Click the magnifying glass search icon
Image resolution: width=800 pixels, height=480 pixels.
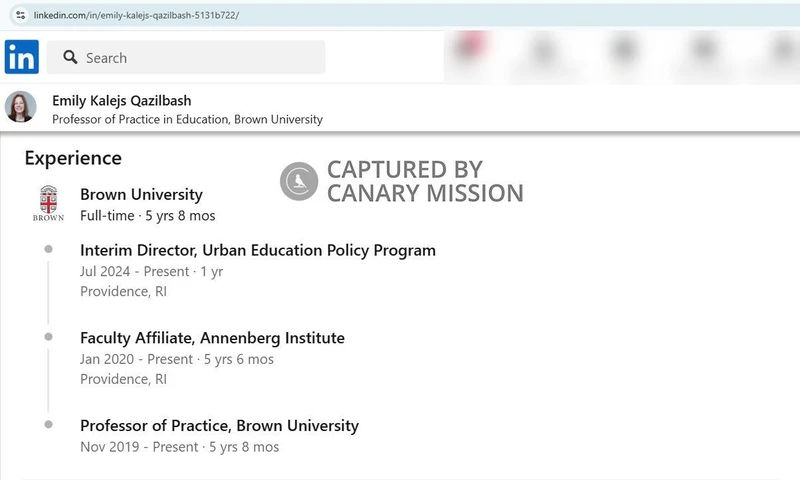70,57
